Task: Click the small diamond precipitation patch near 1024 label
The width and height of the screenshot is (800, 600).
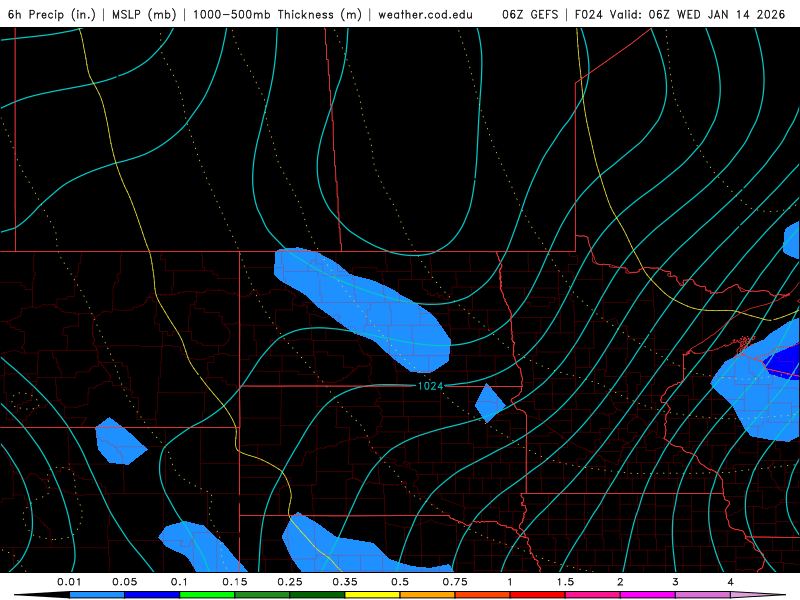Action: (490, 403)
